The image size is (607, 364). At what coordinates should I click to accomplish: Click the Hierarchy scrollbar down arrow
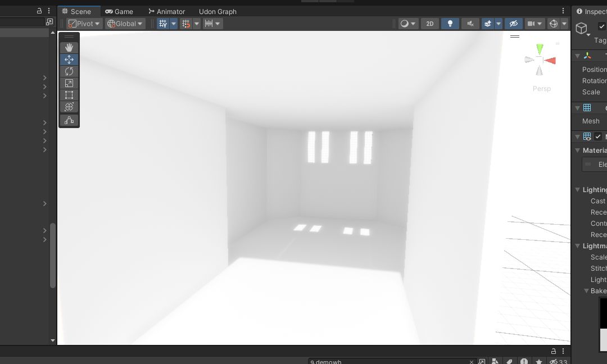[x=53, y=340]
